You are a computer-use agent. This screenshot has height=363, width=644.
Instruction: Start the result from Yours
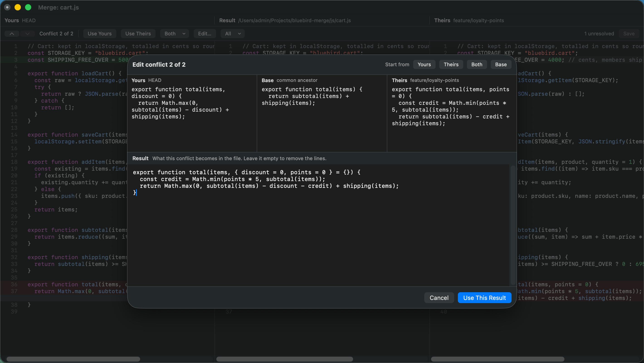click(424, 64)
